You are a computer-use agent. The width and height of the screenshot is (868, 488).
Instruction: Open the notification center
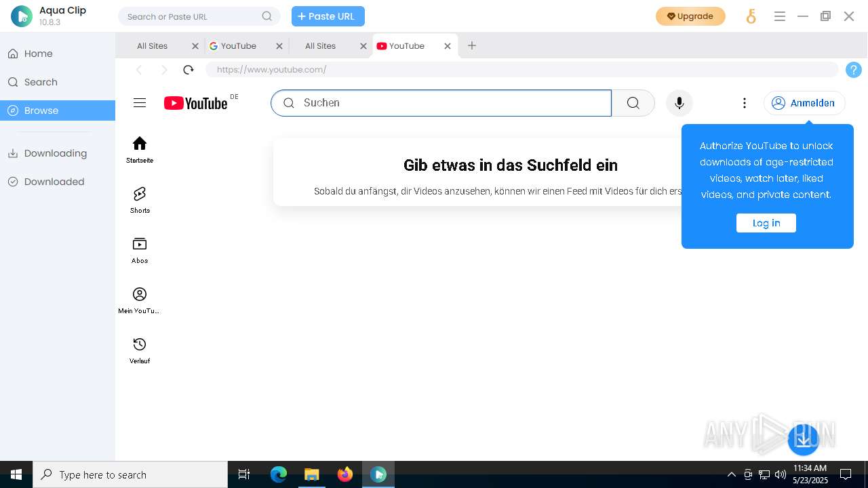pyautogui.click(x=846, y=474)
